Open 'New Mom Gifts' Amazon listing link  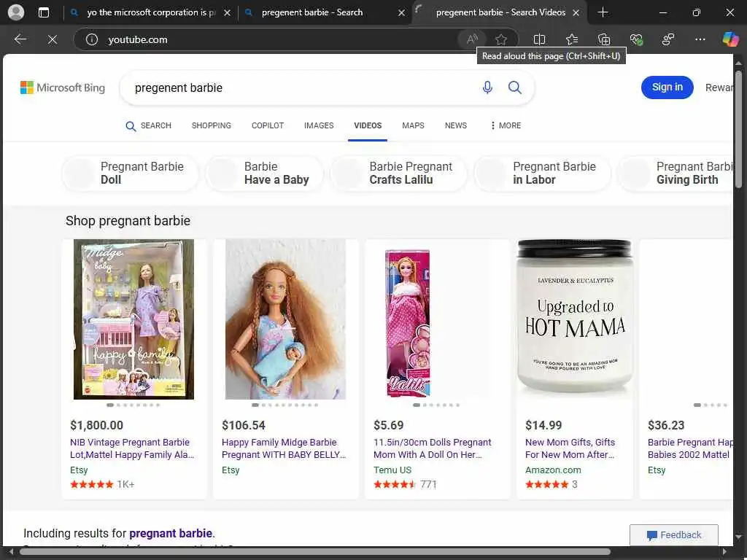click(x=570, y=448)
